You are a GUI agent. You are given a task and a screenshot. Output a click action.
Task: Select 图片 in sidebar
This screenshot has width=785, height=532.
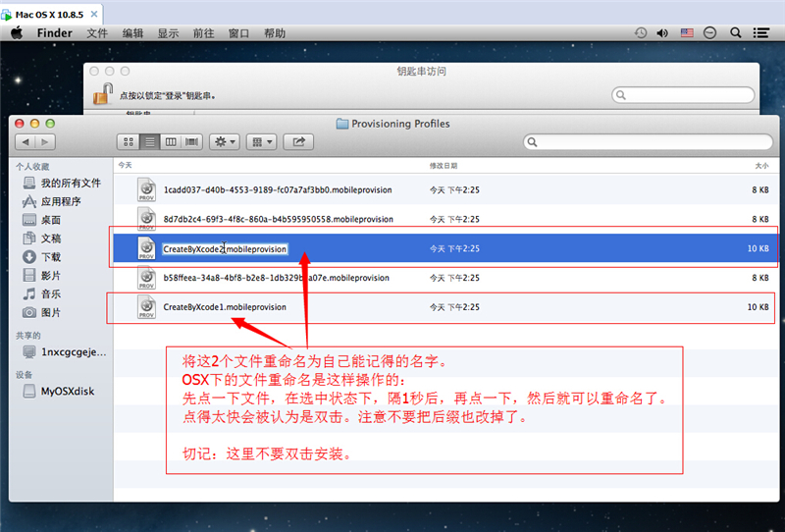pyautogui.click(x=41, y=312)
